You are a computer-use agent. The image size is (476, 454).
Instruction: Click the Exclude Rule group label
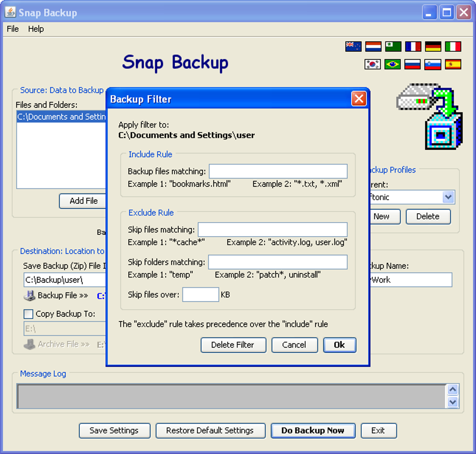point(151,213)
